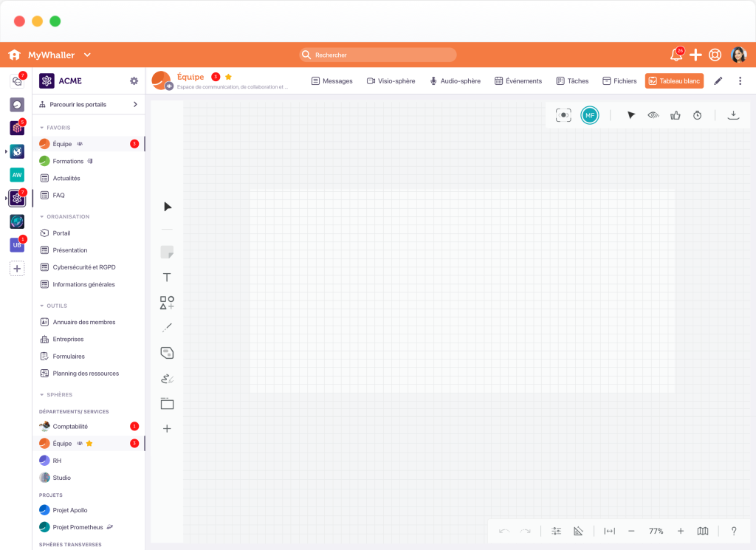Viewport: 756px width, 550px height.
Task: Download the whiteboard export
Action: pyautogui.click(x=733, y=115)
